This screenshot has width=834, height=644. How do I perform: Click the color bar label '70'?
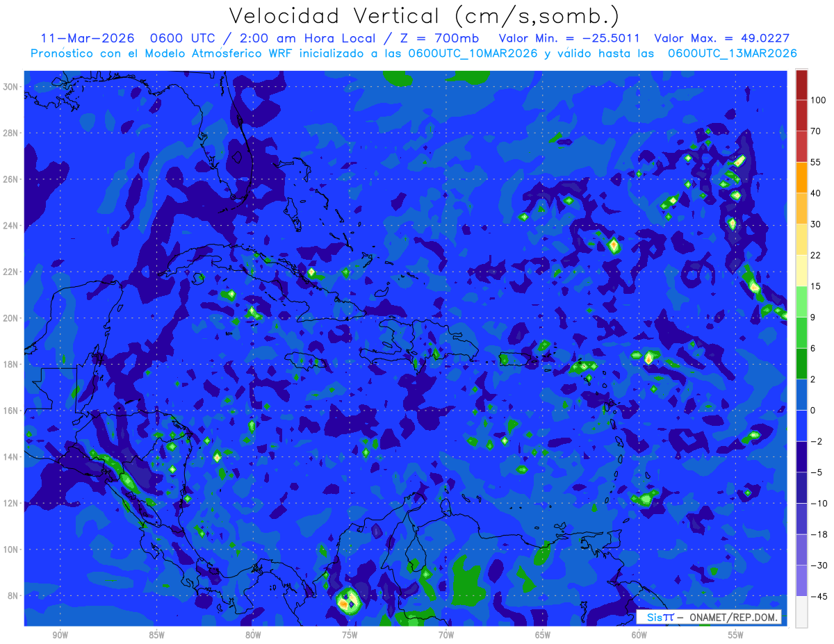(x=816, y=131)
